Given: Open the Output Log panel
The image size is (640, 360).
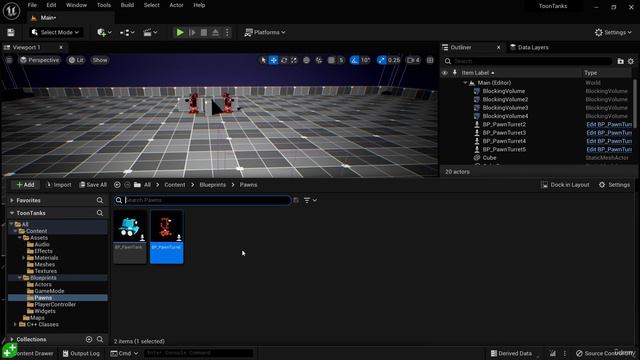Looking at the screenshot, I should click(81, 353).
